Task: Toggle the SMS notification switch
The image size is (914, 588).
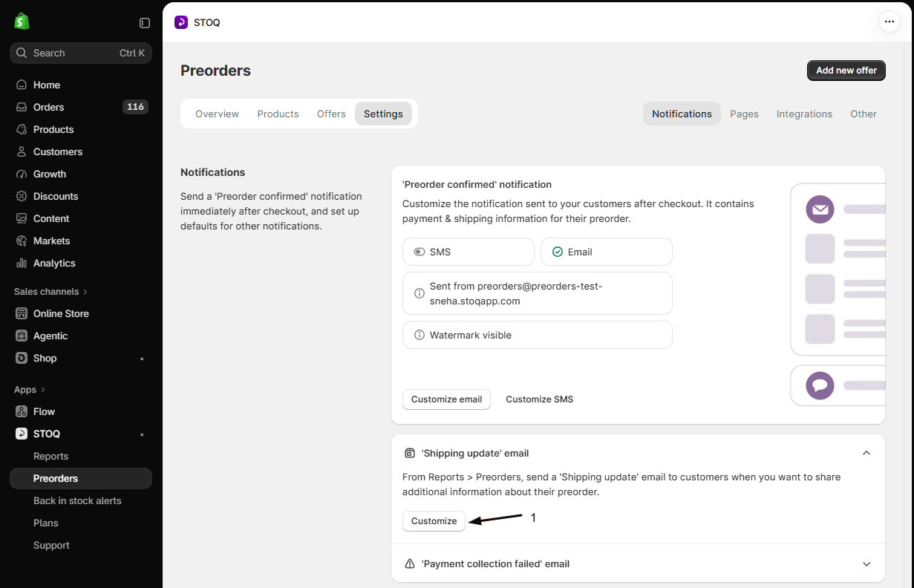Action: click(420, 252)
